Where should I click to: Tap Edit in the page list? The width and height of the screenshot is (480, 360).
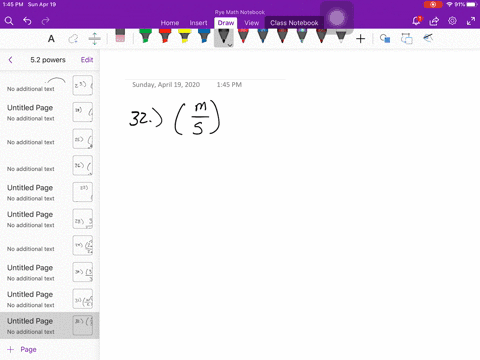pos(87,60)
